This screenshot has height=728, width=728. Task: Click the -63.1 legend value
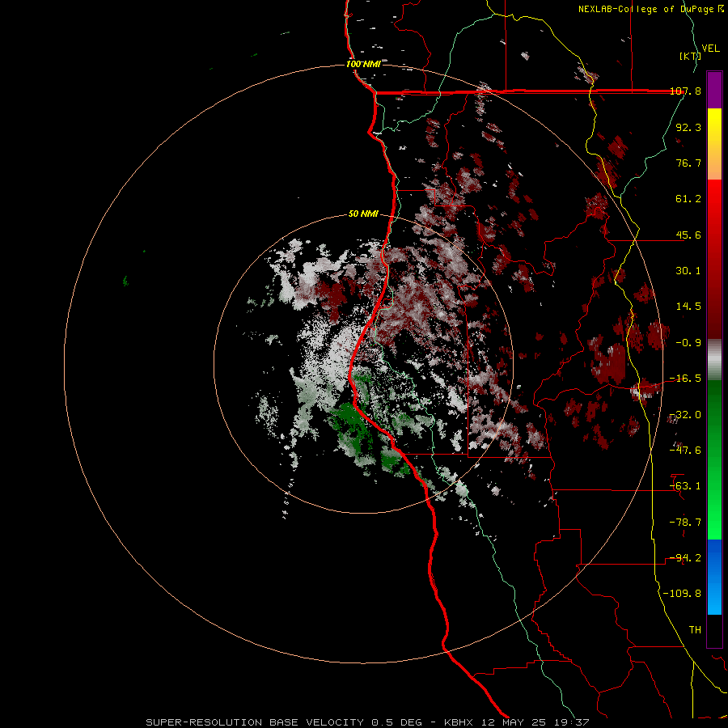click(x=685, y=486)
